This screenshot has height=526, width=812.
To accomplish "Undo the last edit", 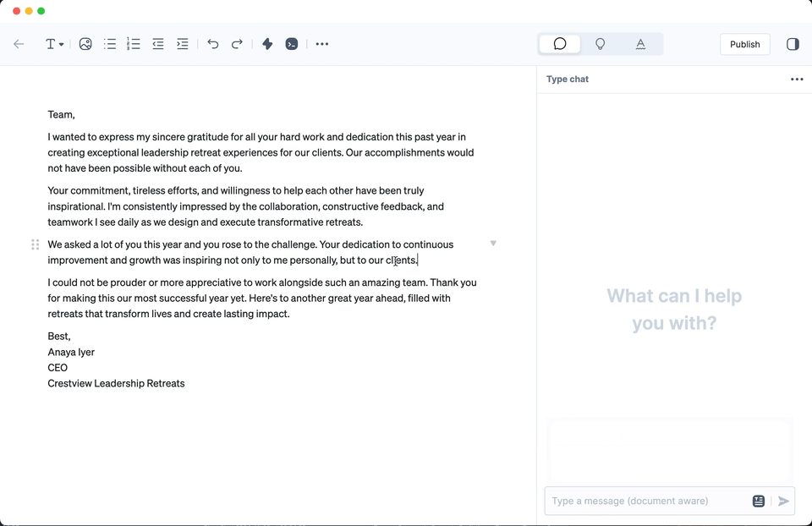I will coord(213,44).
